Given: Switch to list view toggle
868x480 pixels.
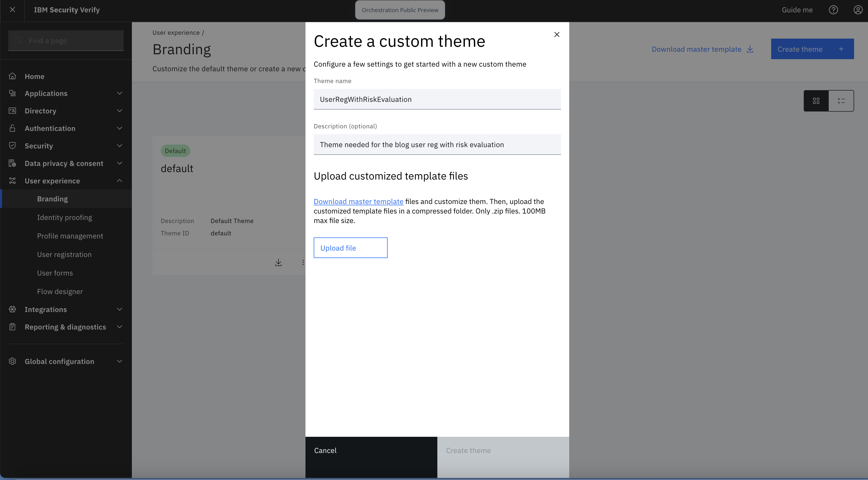Looking at the screenshot, I should click(x=841, y=101).
